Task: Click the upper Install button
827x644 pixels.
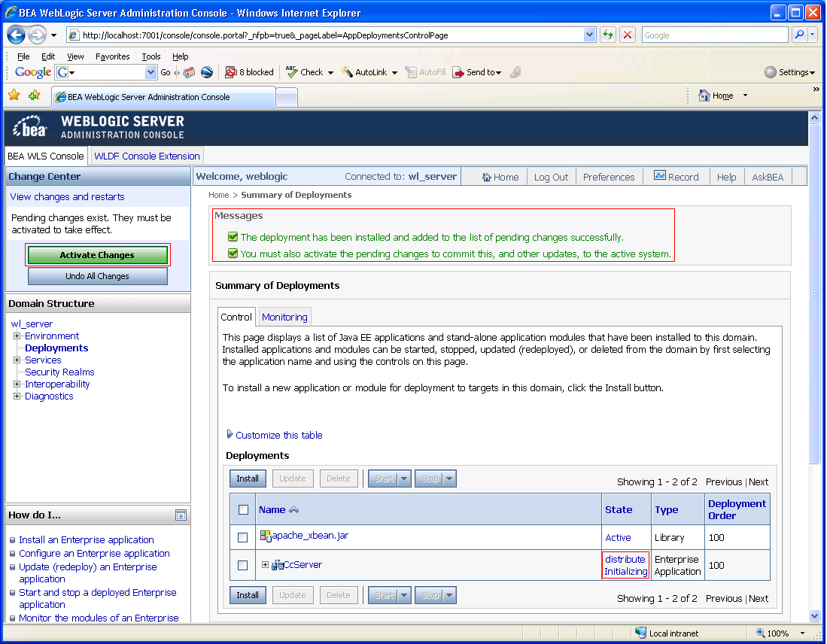Action: click(248, 478)
